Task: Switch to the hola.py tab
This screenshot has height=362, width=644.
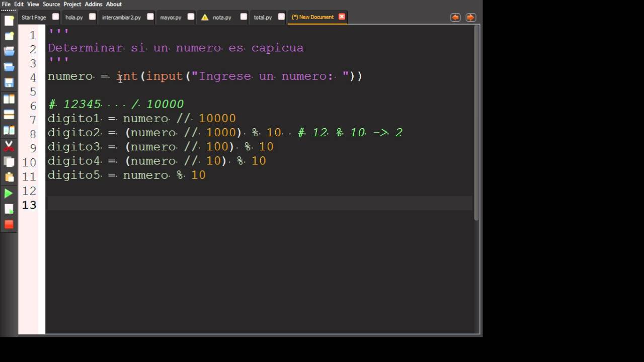Action: 74,17
